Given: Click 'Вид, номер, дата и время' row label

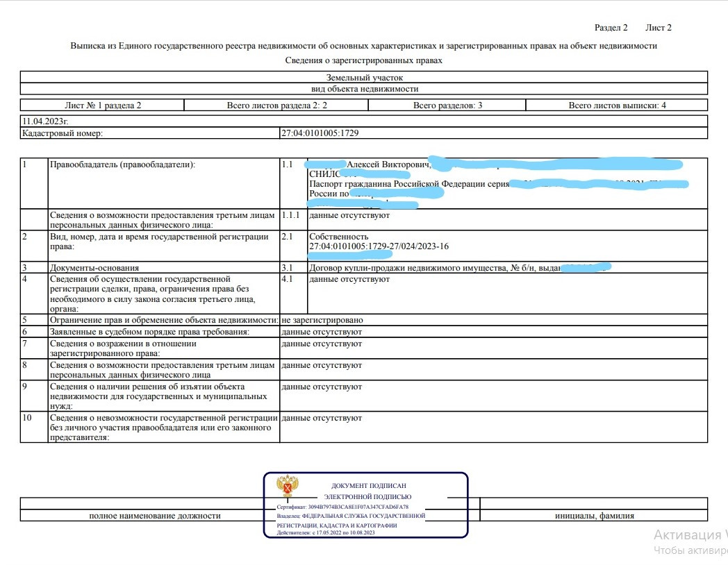Looking at the screenshot, I should coord(159,242).
